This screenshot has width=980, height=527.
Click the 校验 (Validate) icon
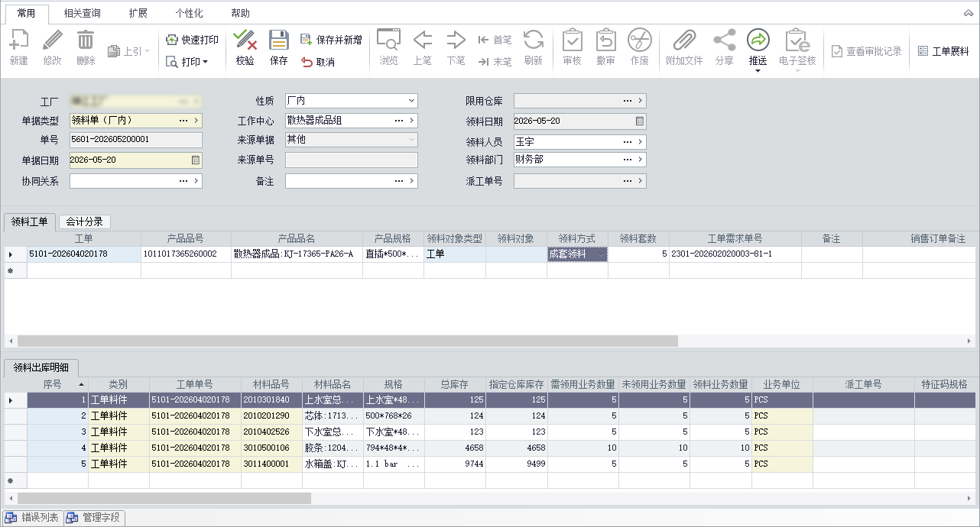click(x=245, y=40)
